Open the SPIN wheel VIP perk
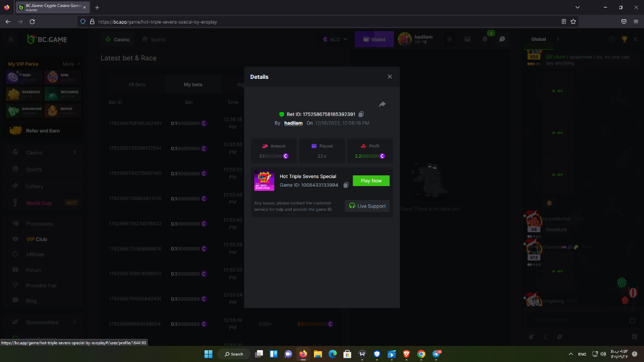This screenshot has width=644, height=362. point(63,77)
